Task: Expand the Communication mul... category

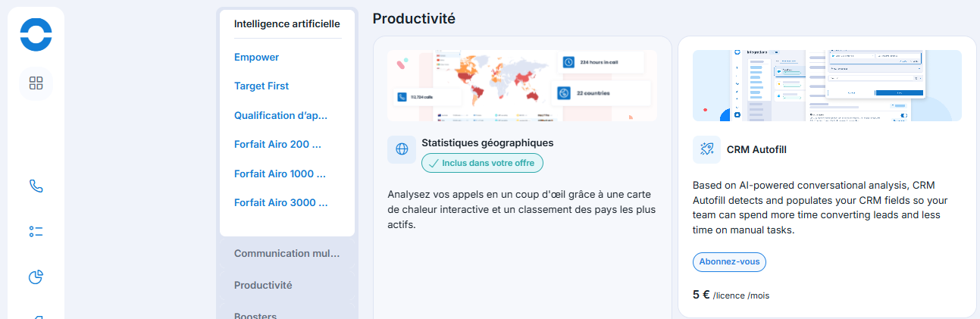Action: coord(287,253)
